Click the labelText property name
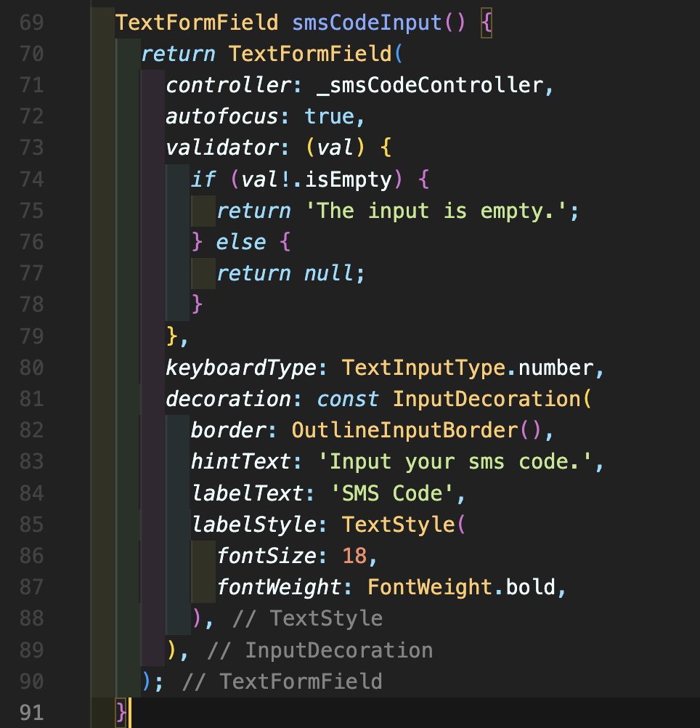This screenshot has height=728, width=700. [247, 493]
